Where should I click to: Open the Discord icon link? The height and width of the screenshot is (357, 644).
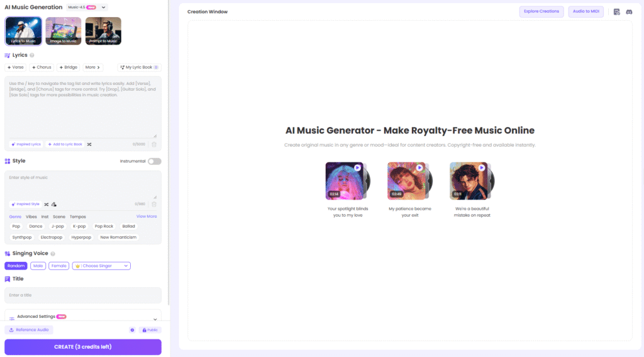click(x=629, y=12)
